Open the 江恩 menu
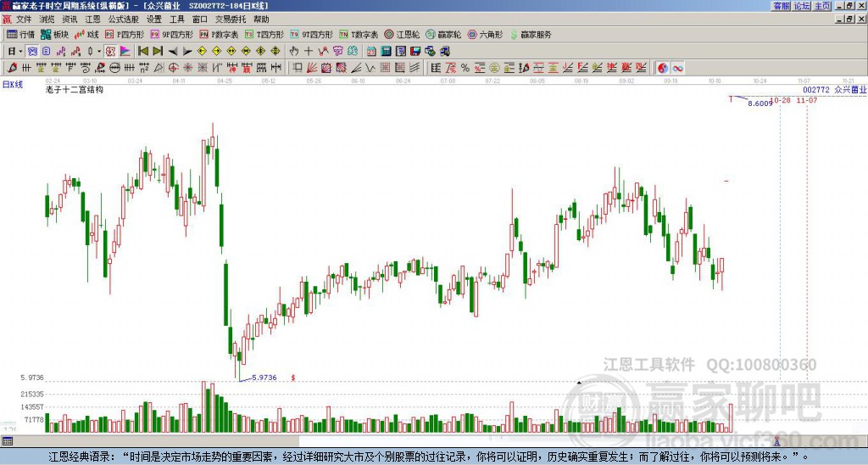This screenshot has width=868, height=465. (x=92, y=19)
